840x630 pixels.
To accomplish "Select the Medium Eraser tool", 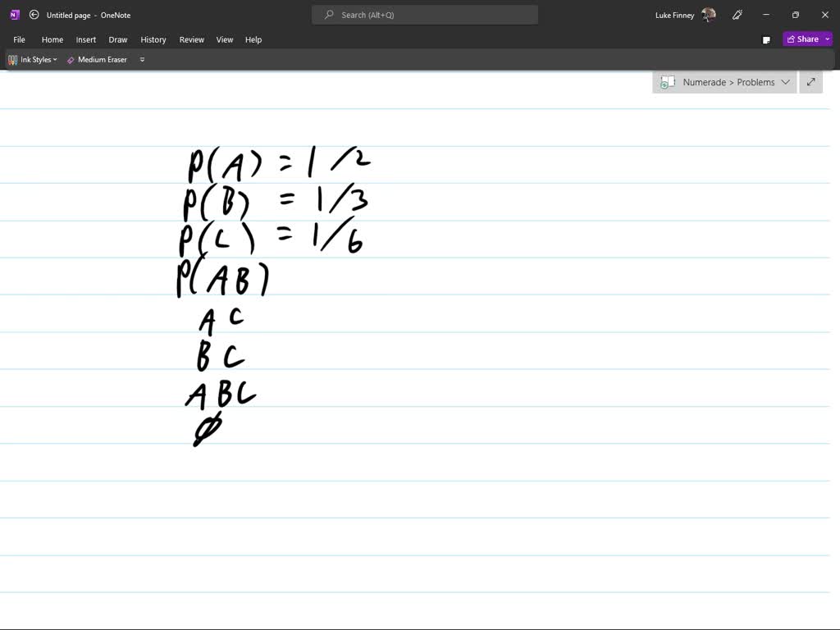I will (96, 59).
